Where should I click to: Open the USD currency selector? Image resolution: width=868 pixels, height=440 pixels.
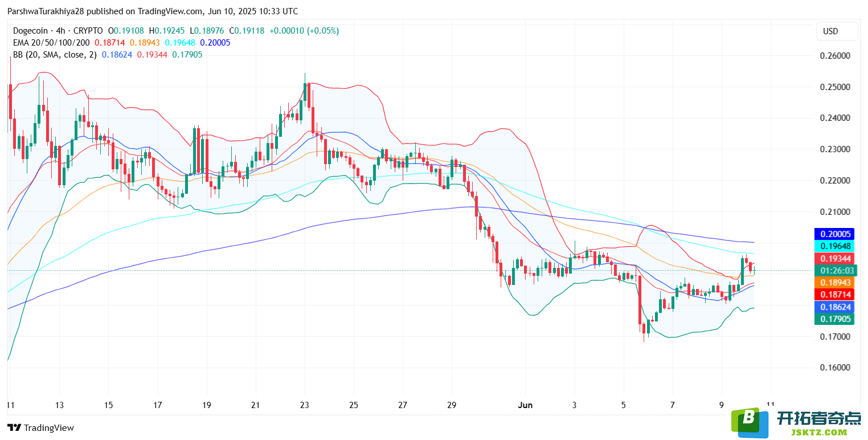pos(837,31)
